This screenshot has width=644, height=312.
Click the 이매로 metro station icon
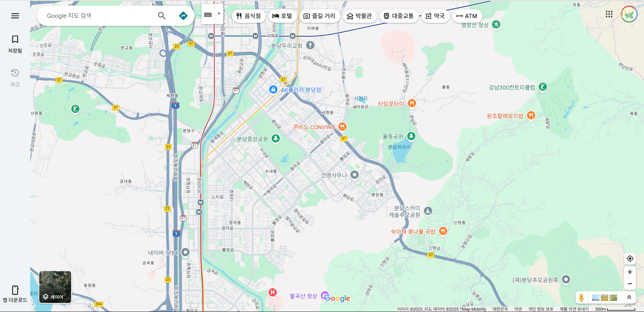pos(293,36)
